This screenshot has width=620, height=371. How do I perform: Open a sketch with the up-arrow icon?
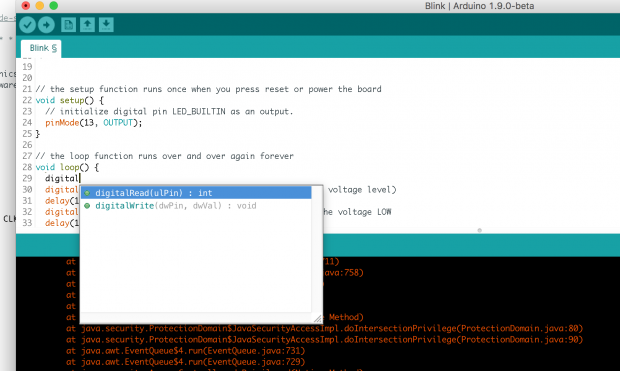pyautogui.click(x=87, y=25)
